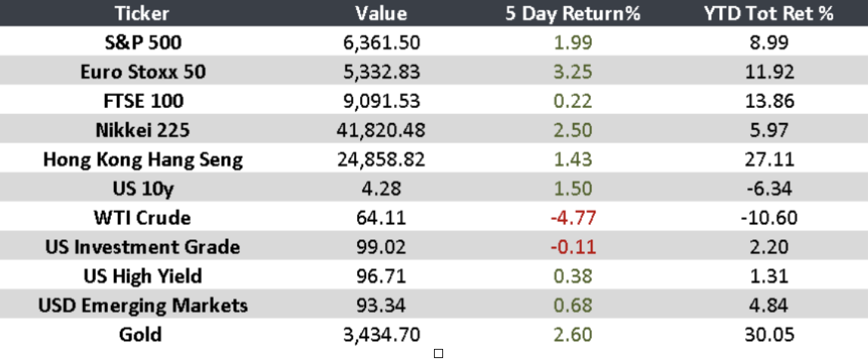Select Hang Seng's YTD return 27.11
The height and width of the screenshot is (361, 868).
pyautogui.click(x=770, y=159)
